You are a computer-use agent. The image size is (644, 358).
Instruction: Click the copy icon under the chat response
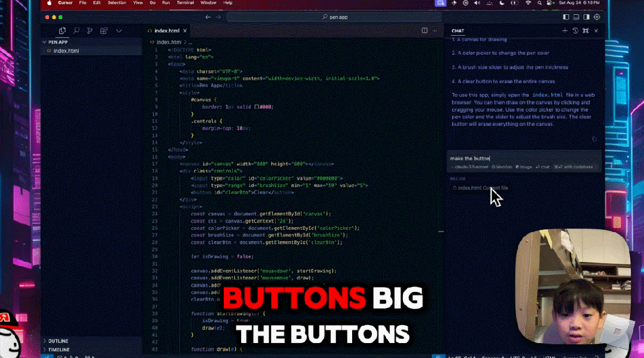pos(594,138)
